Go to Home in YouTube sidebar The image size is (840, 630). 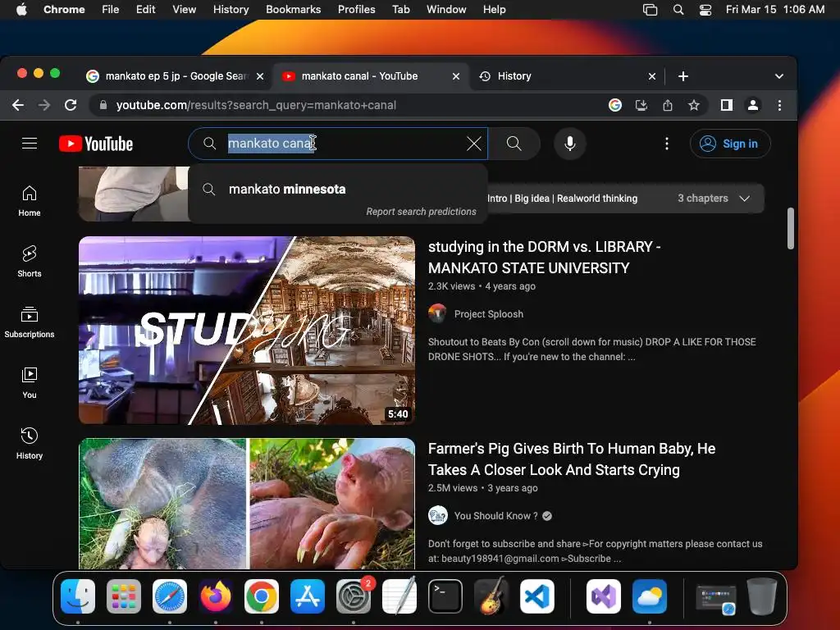[x=30, y=201]
